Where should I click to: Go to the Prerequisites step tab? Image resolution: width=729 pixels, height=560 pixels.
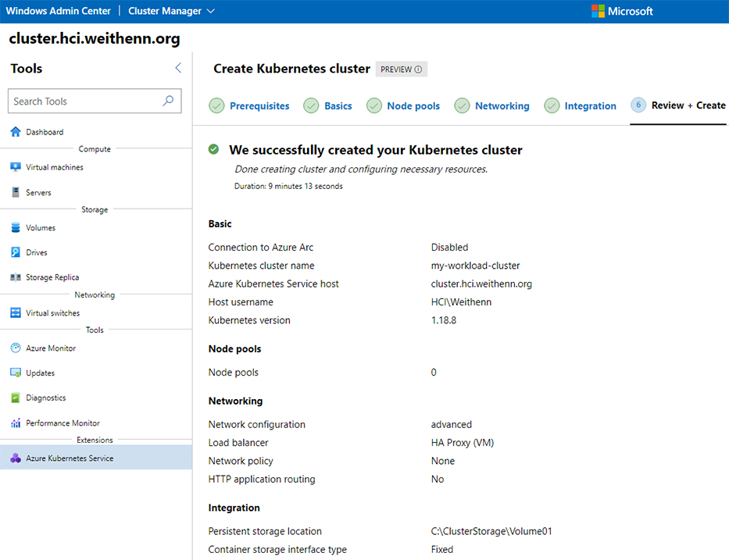tap(259, 106)
